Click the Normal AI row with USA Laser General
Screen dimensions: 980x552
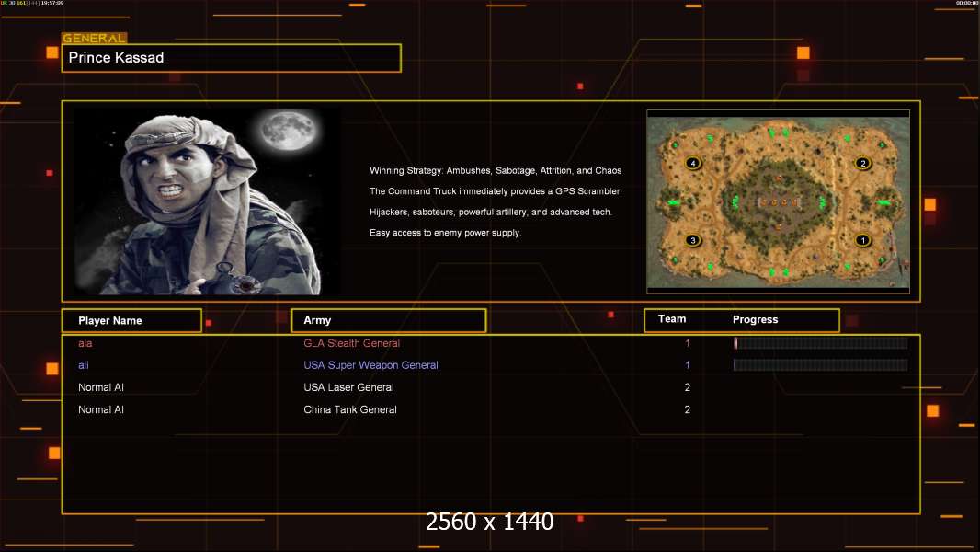pos(491,387)
